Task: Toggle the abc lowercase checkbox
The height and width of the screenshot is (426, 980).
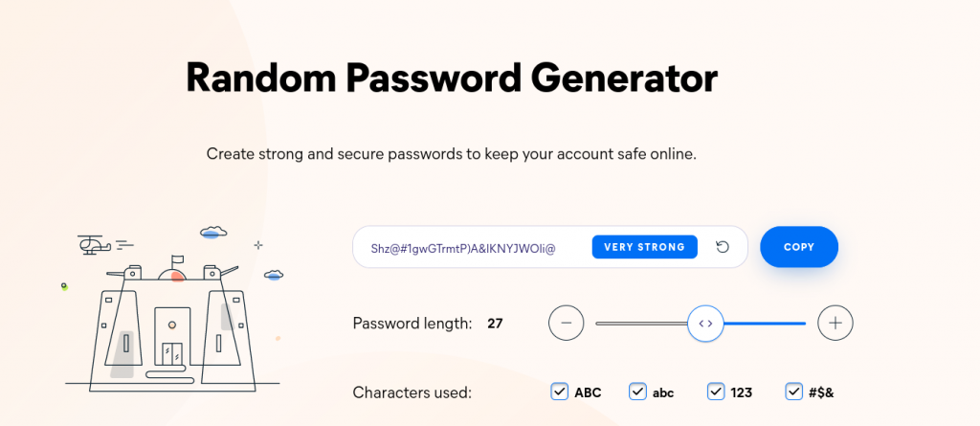Action: coord(637,392)
